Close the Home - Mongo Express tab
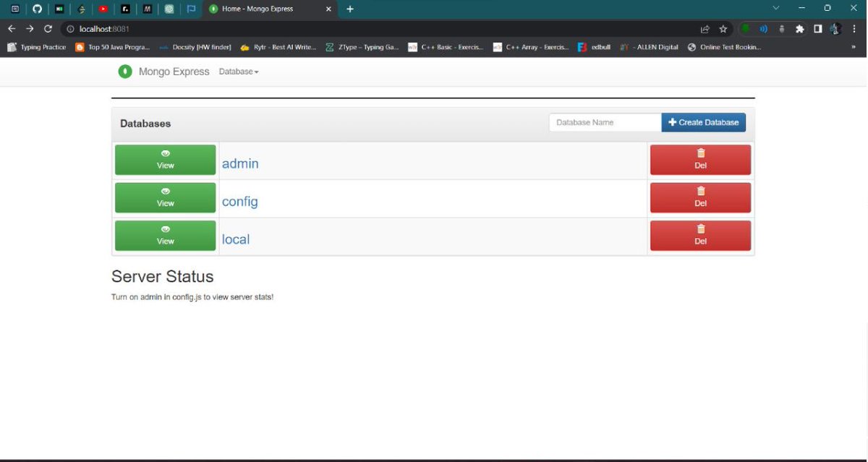This screenshot has height=462, width=868. 328,9
